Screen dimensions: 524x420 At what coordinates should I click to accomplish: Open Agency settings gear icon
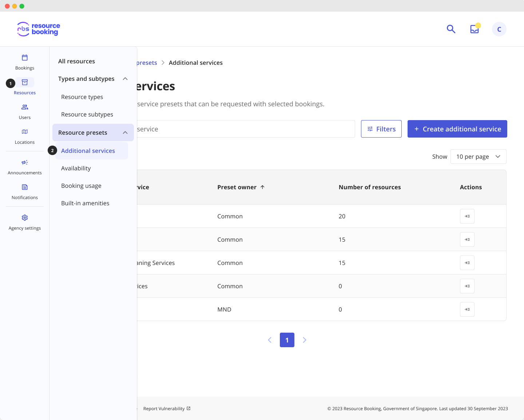point(24,217)
